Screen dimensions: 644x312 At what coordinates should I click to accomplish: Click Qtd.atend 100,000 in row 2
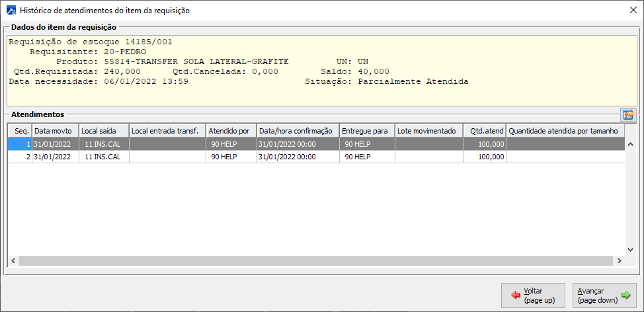click(485, 157)
